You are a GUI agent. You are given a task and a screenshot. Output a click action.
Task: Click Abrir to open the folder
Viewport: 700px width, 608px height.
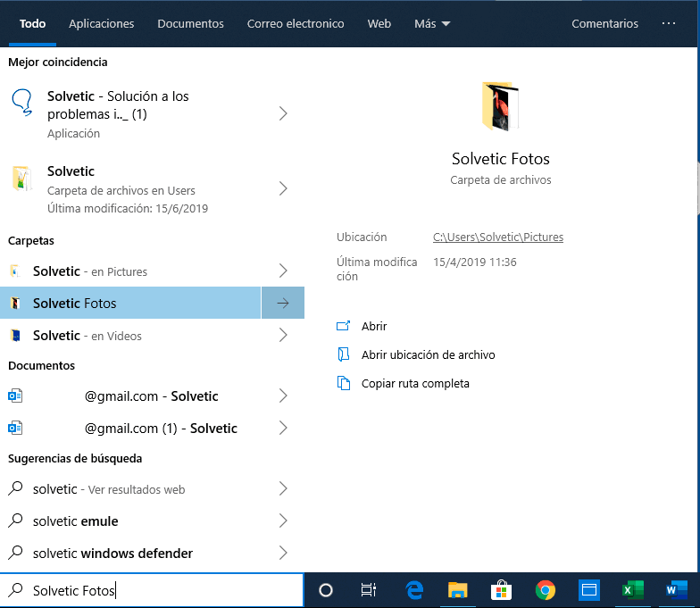click(374, 327)
